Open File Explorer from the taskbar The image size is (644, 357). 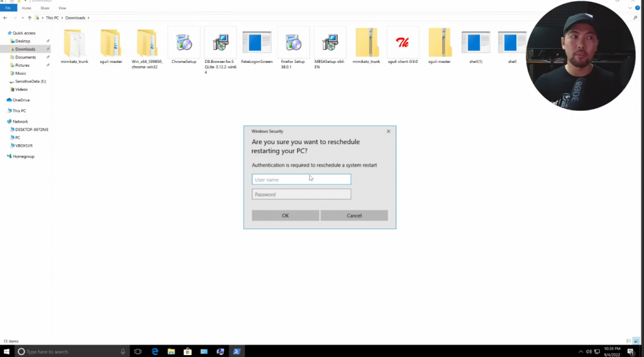pos(171,352)
